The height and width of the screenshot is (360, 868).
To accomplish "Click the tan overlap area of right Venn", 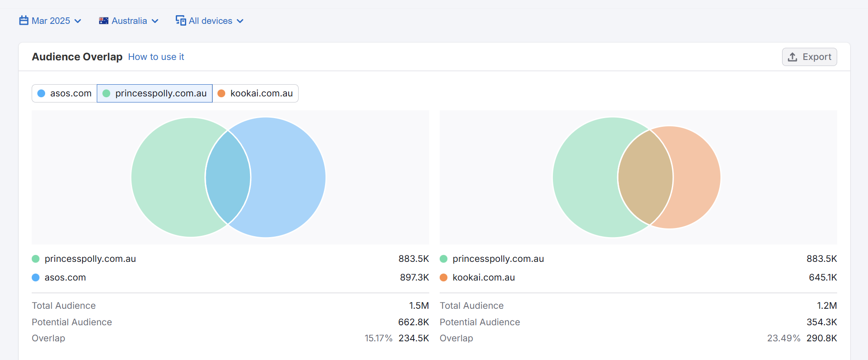I will [645, 177].
